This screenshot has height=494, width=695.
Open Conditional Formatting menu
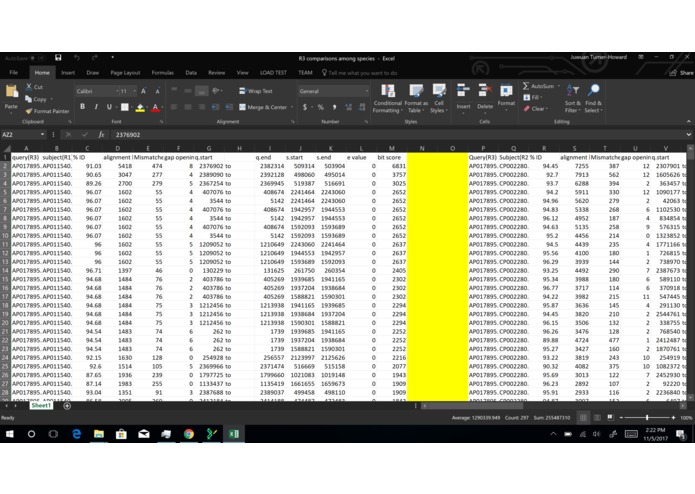point(387,98)
